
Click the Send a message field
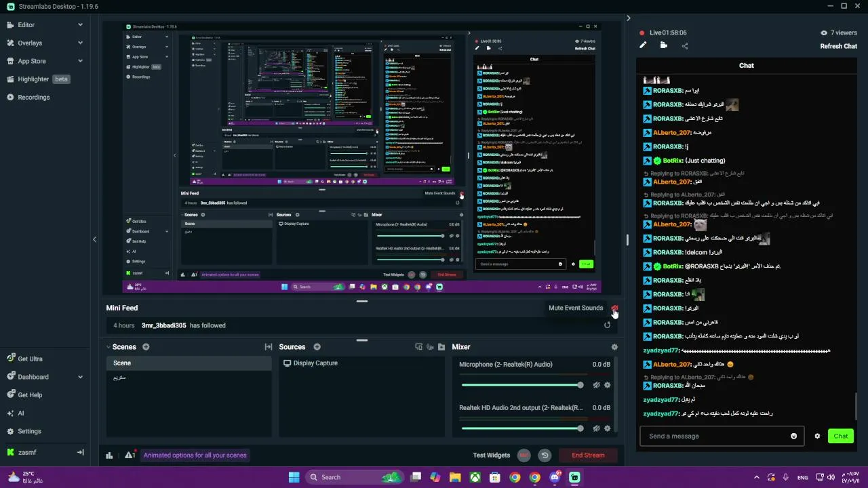click(x=716, y=436)
